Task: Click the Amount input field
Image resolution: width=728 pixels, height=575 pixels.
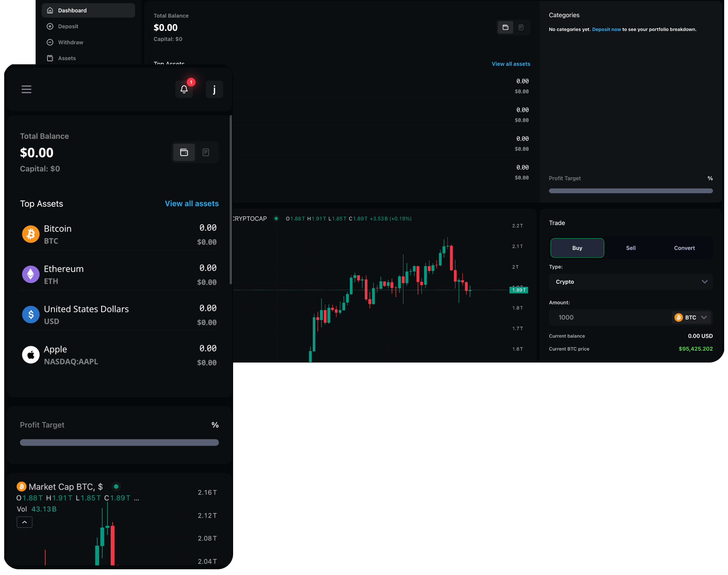Action: coord(610,317)
